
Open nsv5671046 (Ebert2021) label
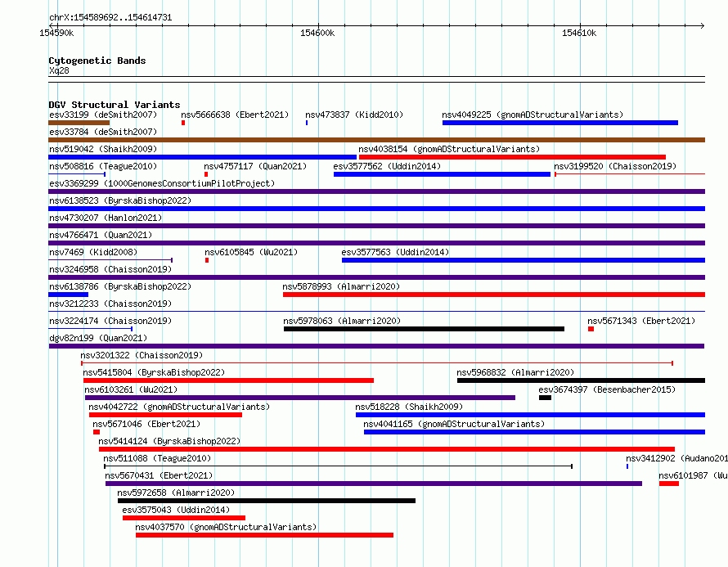point(146,424)
